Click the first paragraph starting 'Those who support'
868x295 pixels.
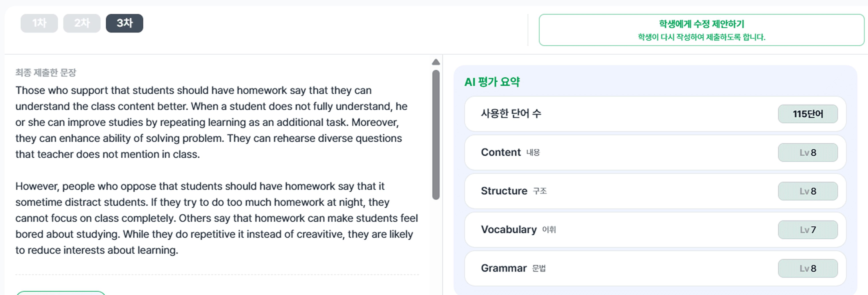tap(209, 122)
